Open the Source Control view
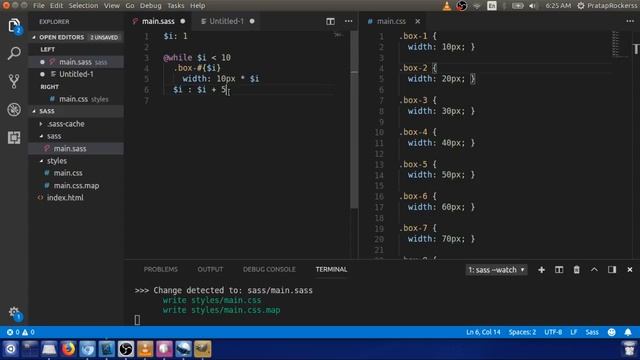640x360 pixels. click(14, 81)
